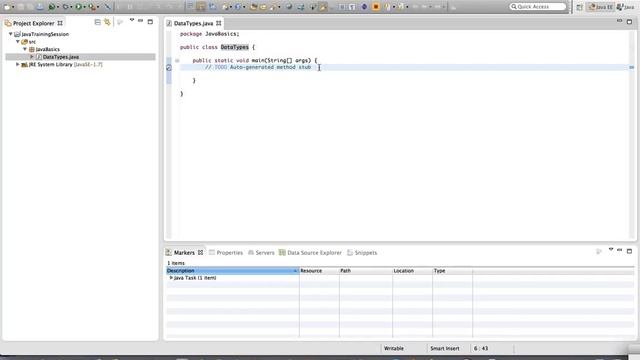Viewport: 640px width, 360px height.
Task: Click the '1 items' label in Markers
Action: point(176,263)
